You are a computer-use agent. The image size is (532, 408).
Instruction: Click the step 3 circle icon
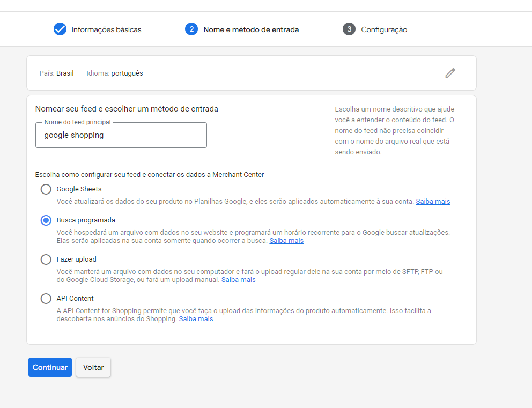(349, 29)
